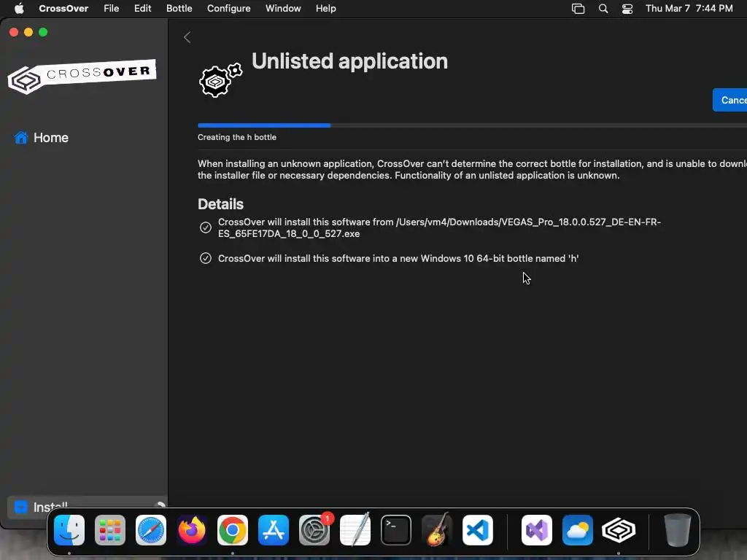
Task: Open TextEdit from the Dock
Action: (355, 529)
